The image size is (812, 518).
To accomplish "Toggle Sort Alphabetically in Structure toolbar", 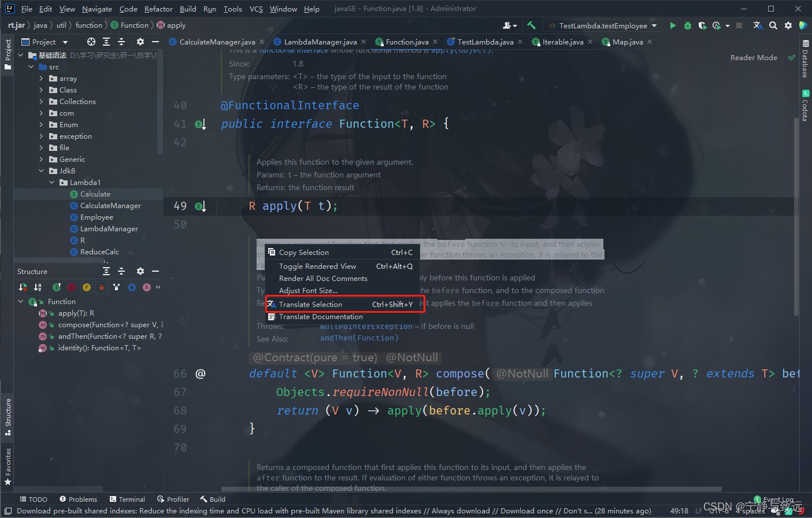I will (38, 287).
